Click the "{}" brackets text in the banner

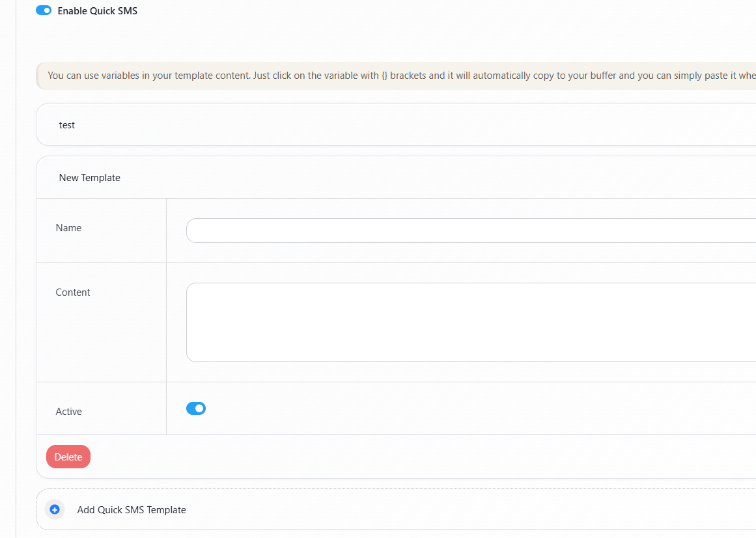coord(384,76)
